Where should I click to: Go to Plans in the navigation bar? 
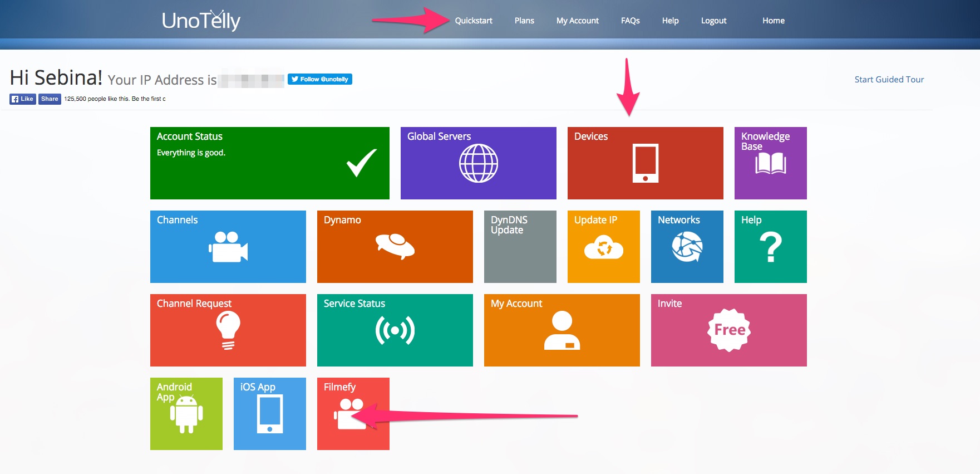click(x=524, y=21)
